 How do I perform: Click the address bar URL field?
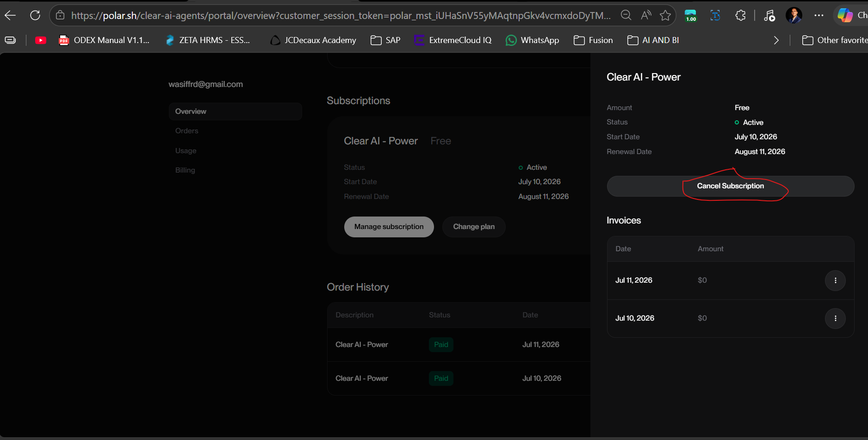(341, 16)
